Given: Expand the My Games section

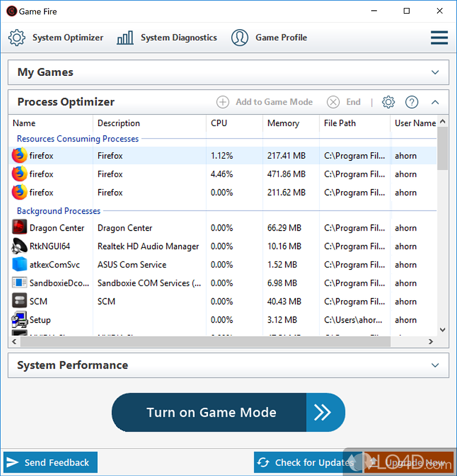Looking at the screenshot, I should point(435,72).
